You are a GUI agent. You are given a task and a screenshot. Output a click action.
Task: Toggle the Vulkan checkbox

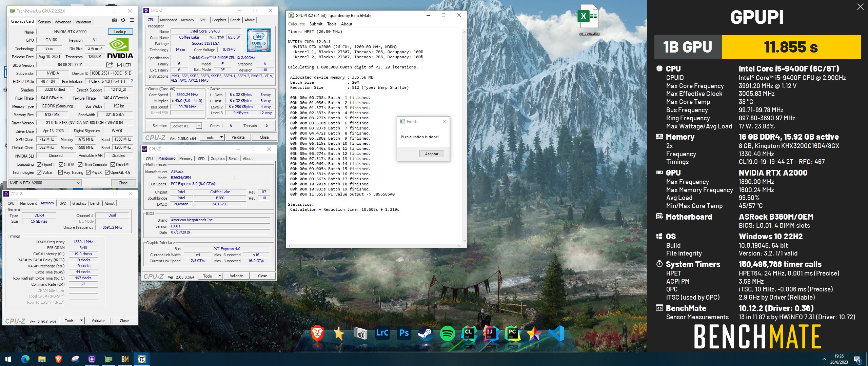click(39, 172)
